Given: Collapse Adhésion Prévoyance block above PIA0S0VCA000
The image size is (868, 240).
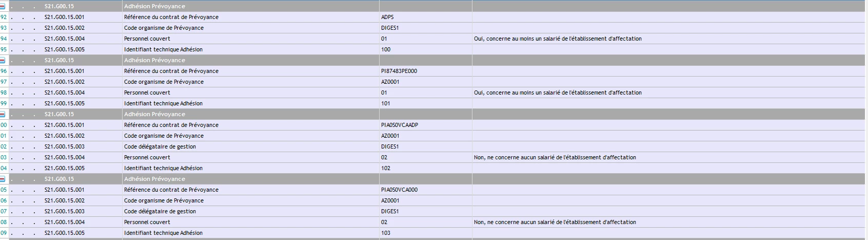Looking at the screenshot, I should pyautogui.click(x=2, y=179).
